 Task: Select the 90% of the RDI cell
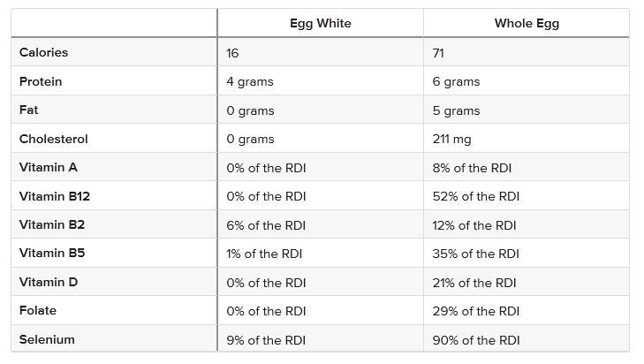click(x=476, y=339)
